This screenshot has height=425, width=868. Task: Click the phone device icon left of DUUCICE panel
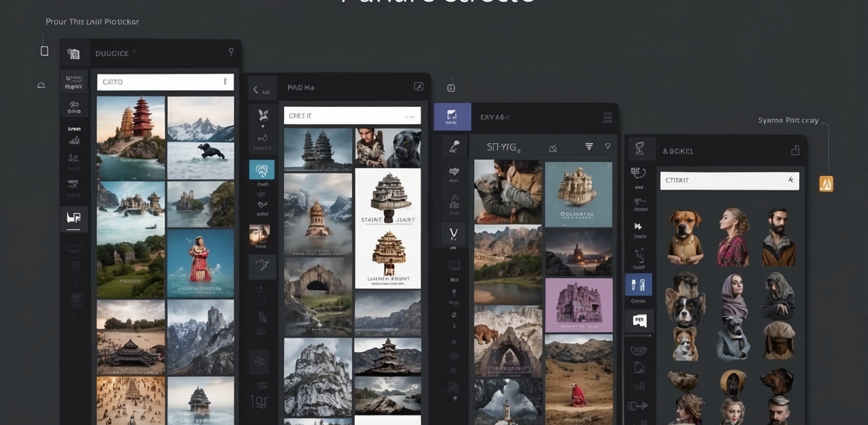coord(44,51)
